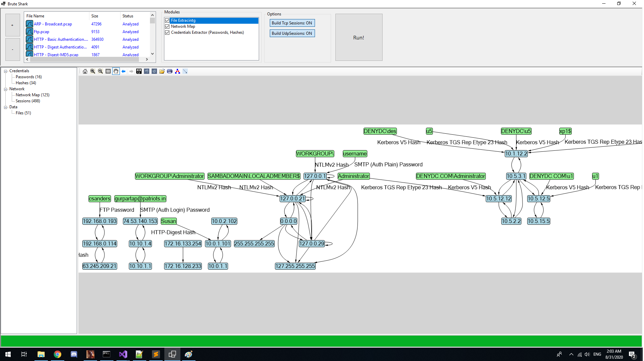Screen dimensions: 644x361
Task: Open Windows Task View on taskbar
Action: (24, 354)
